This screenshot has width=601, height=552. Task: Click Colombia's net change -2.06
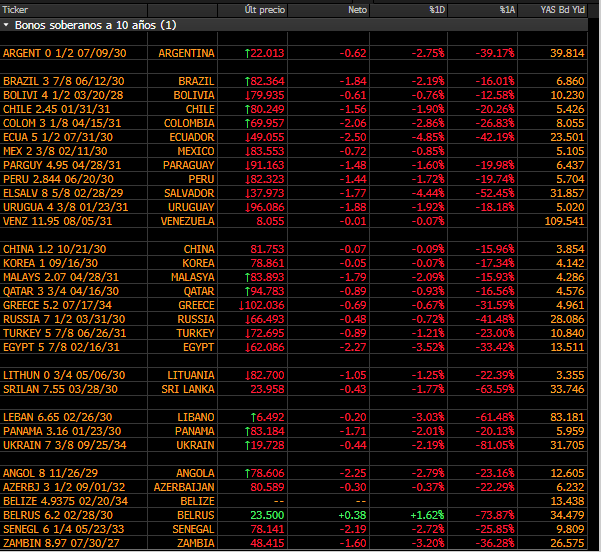(353, 123)
